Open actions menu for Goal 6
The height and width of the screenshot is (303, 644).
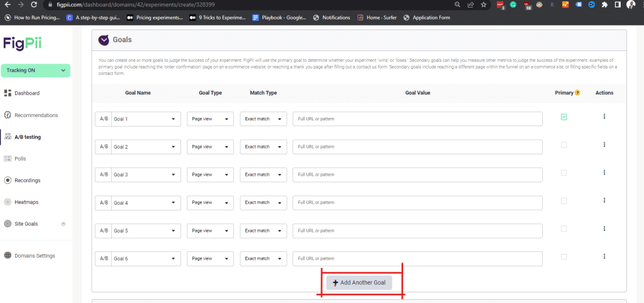click(604, 256)
